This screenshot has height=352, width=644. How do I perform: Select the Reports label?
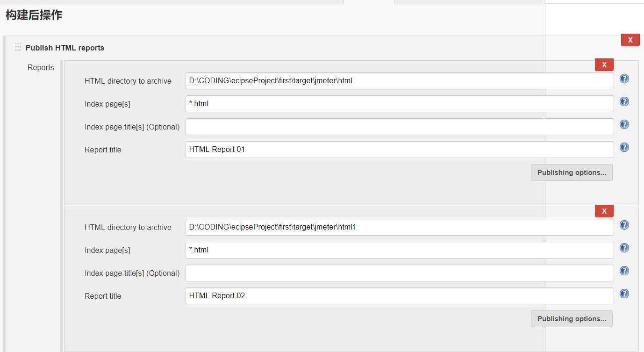[x=41, y=68]
